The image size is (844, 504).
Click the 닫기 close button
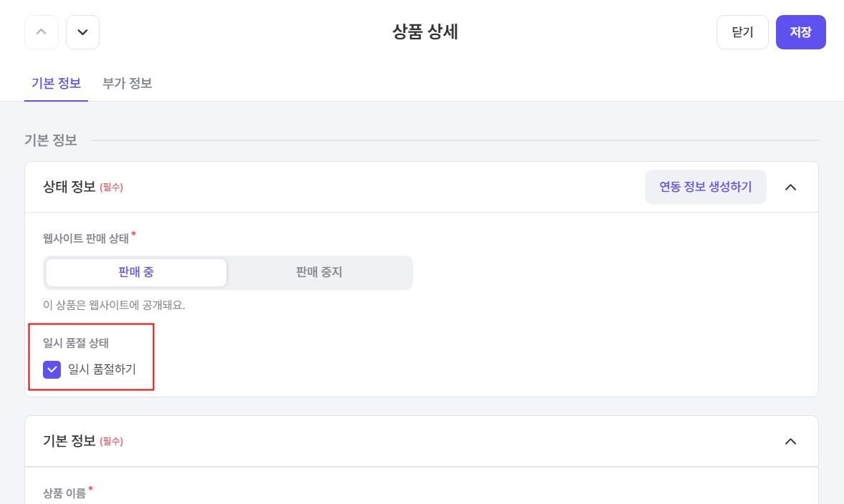point(742,32)
